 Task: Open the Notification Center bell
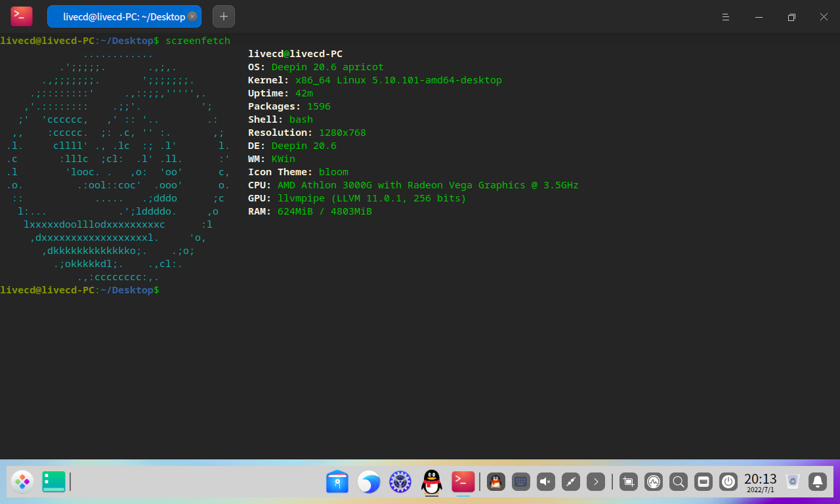(x=817, y=481)
